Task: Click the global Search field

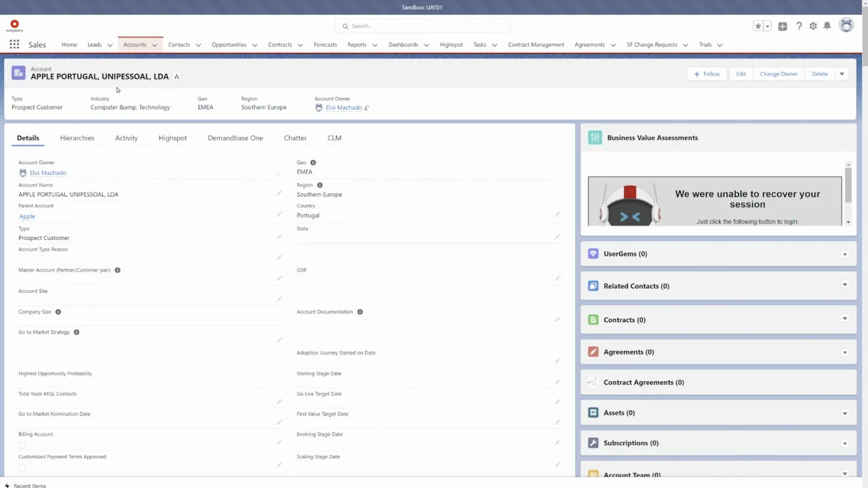Action: (422, 26)
